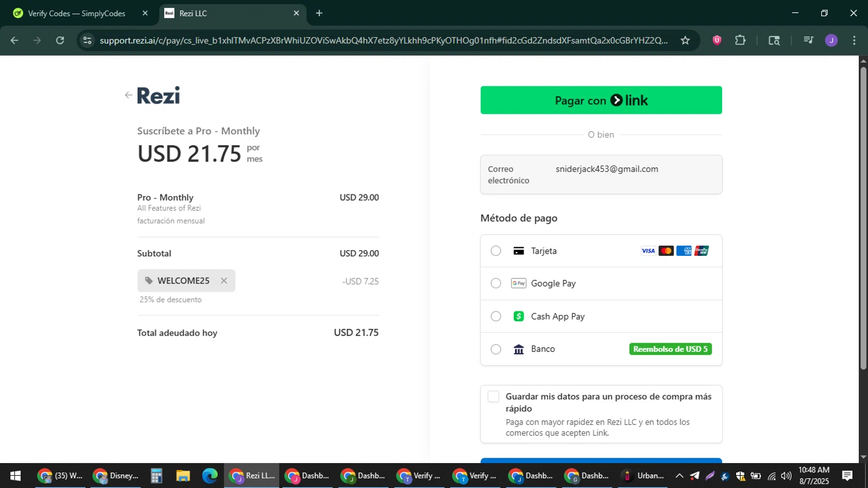
Task: Open the tab search icon in toolbar
Action: [774, 41]
